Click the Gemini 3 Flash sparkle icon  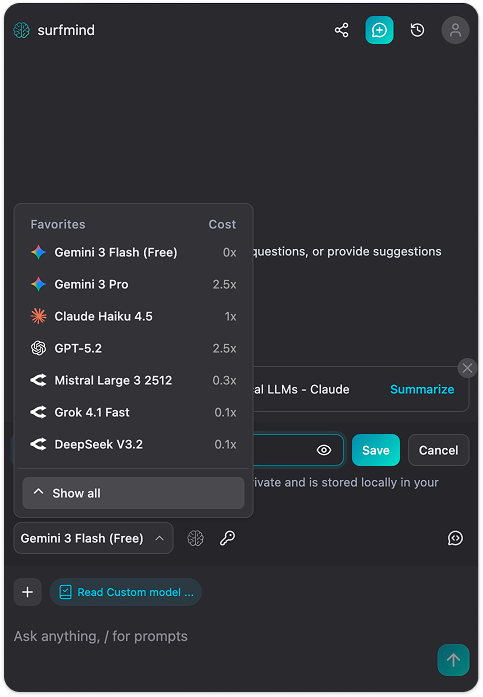click(x=39, y=252)
